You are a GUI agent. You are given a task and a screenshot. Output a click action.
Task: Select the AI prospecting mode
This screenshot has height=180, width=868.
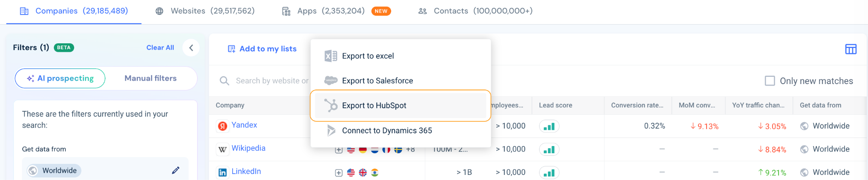click(x=60, y=78)
